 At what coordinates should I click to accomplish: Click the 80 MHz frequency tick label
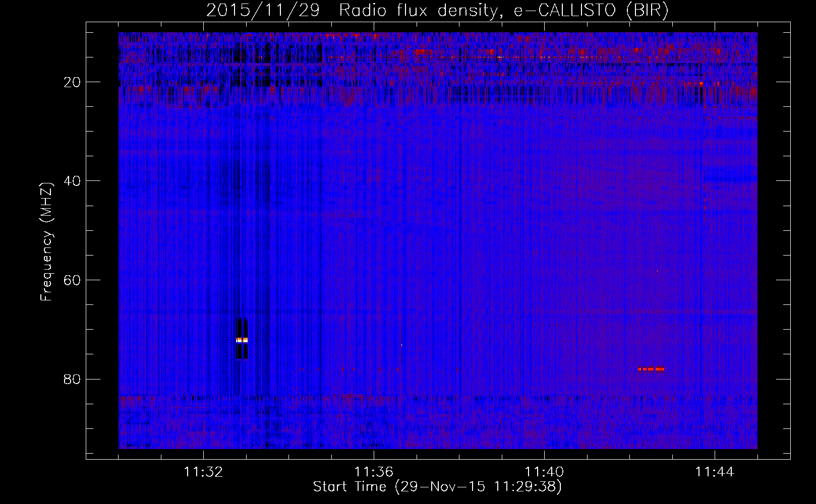pos(72,379)
